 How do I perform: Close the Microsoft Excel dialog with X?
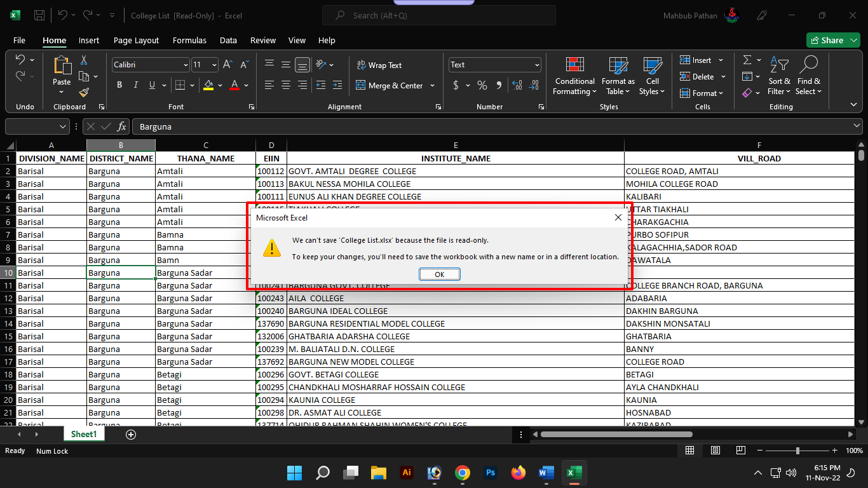[x=618, y=218]
